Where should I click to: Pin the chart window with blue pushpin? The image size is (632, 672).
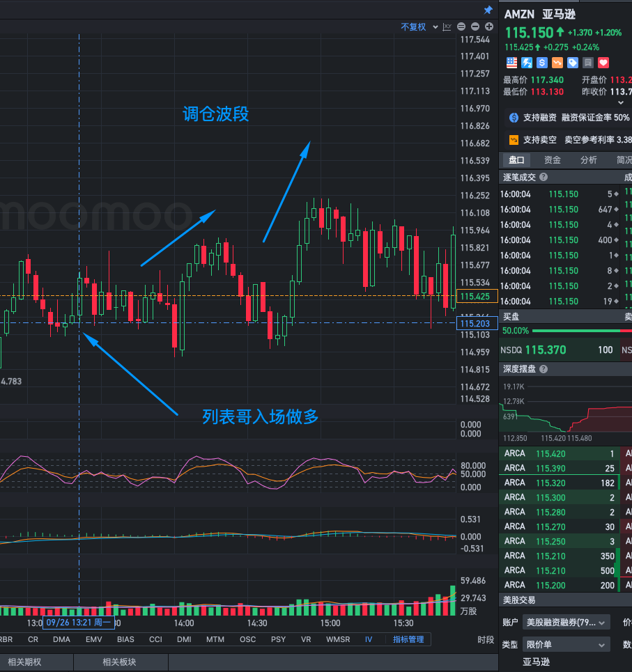click(x=488, y=10)
